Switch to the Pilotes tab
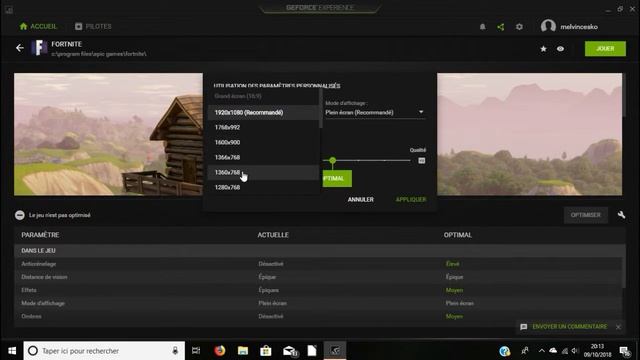Image resolution: width=640 pixels, height=360 pixels. [93, 27]
